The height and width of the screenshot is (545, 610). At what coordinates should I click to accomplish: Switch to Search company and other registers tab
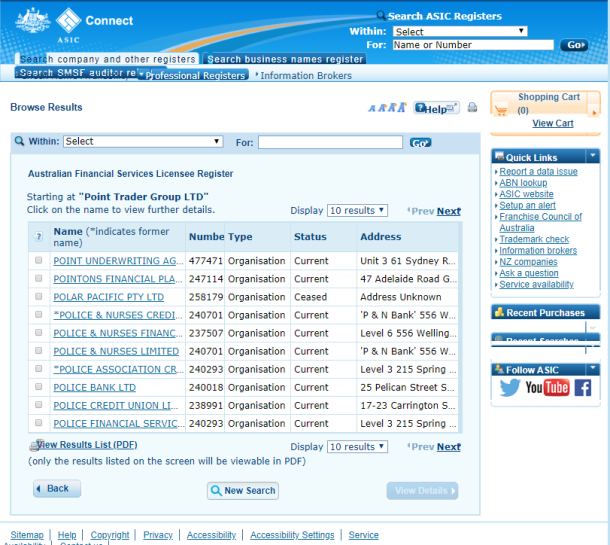pyautogui.click(x=108, y=59)
